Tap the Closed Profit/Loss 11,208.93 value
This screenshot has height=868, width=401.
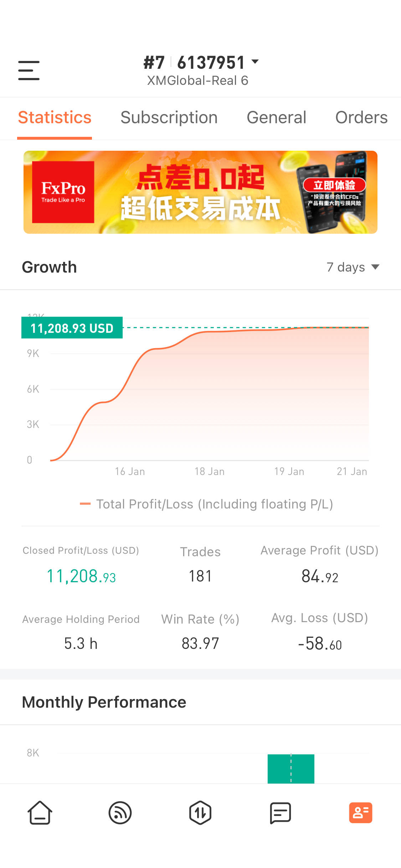[x=81, y=576]
